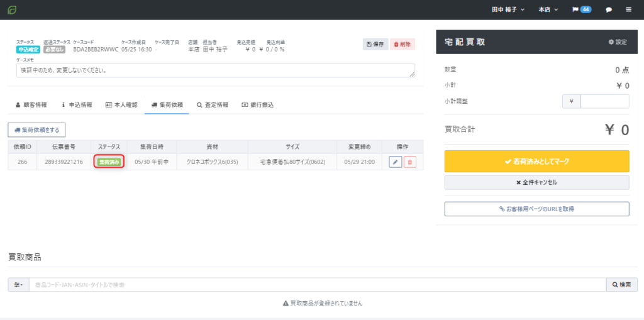This screenshot has width=644, height=320.
Task: Open the search filter options dropdown
Action: [x=18, y=284]
